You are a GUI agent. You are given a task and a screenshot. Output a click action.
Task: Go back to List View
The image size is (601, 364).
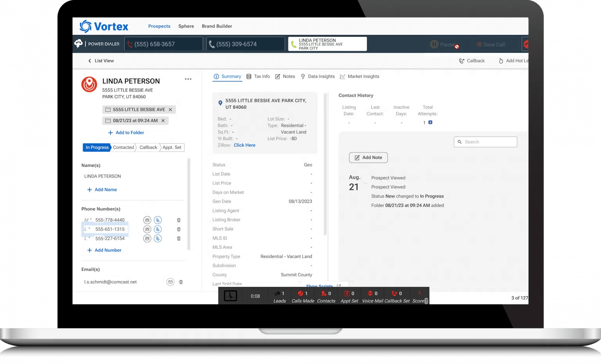(101, 61)
